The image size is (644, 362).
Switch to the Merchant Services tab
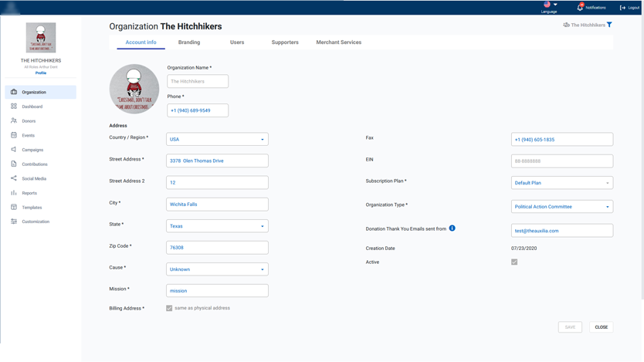338,42
